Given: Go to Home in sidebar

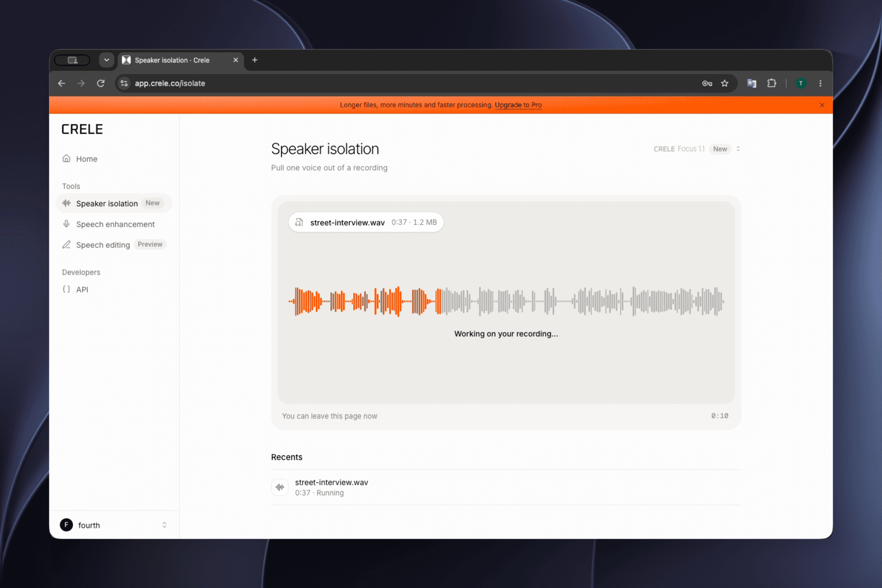Looking at the screenshot, I should (x=114, y=159).
